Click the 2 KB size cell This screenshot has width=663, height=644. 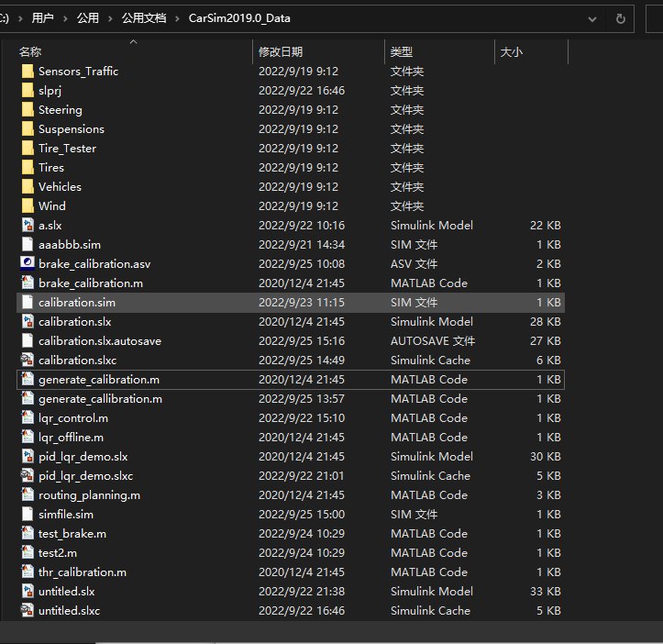tap(548, 263)
